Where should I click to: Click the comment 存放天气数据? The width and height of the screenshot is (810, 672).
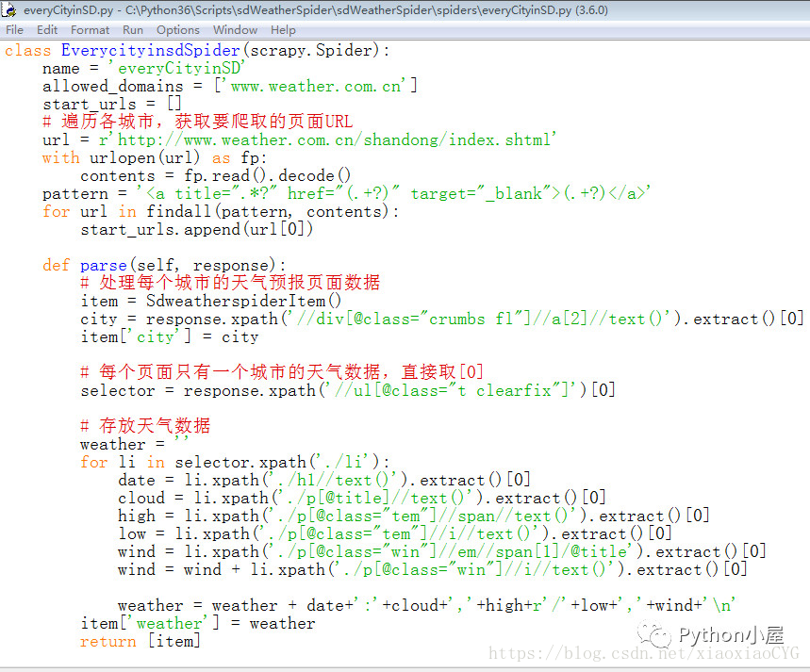click(145, 426)
